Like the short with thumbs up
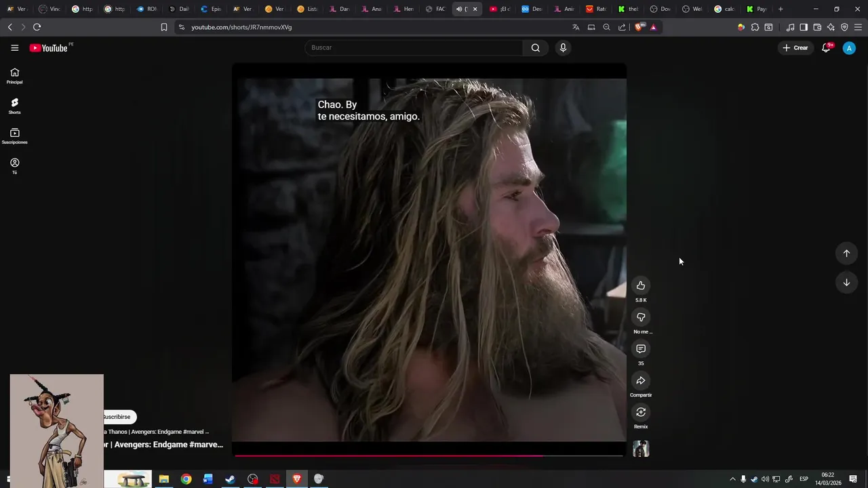 point(641,285)
